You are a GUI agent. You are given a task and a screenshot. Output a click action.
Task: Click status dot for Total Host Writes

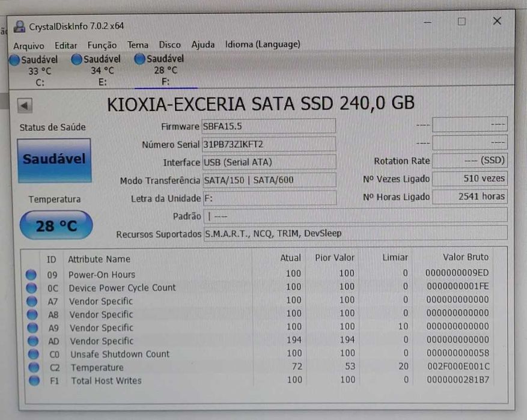[x=34, y=380]
